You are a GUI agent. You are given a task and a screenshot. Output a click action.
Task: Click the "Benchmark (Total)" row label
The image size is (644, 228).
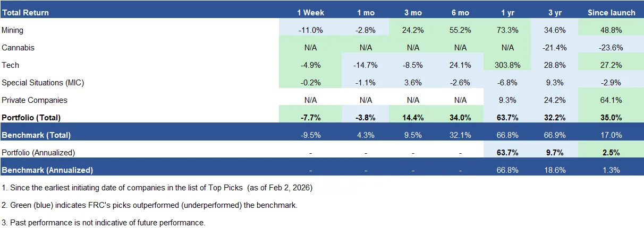pyautogui.click(x=36, y=135)
